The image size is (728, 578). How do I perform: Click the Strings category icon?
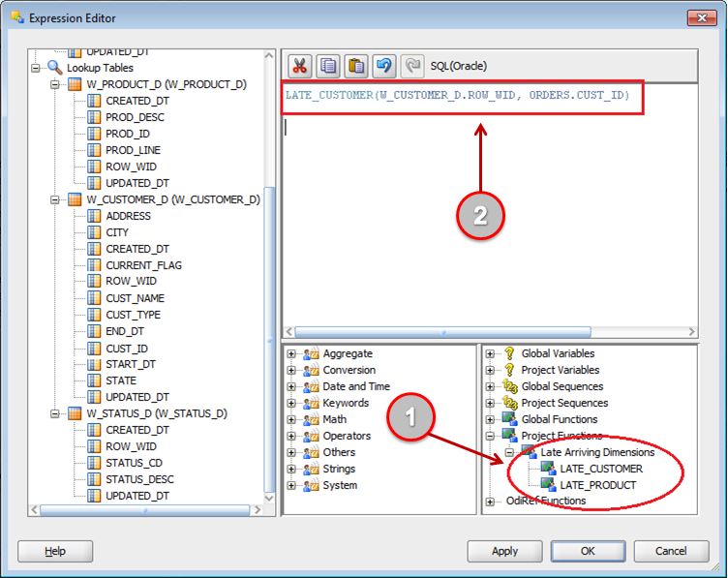click(x=311, y=469)
